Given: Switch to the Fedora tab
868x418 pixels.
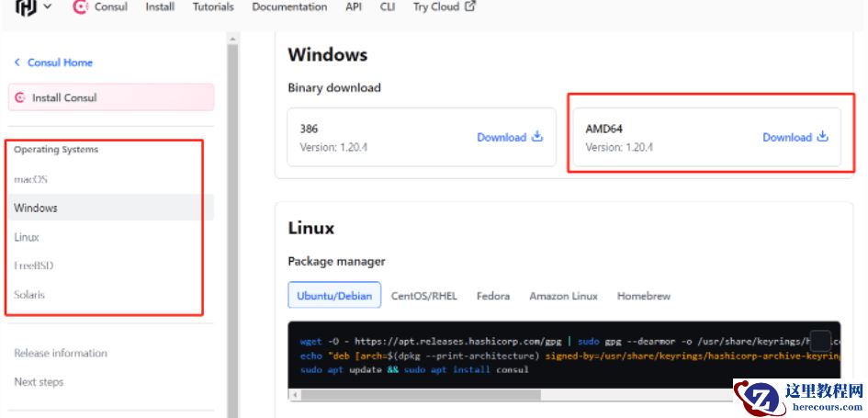Looking at the screenshot, I should point(492,296).
